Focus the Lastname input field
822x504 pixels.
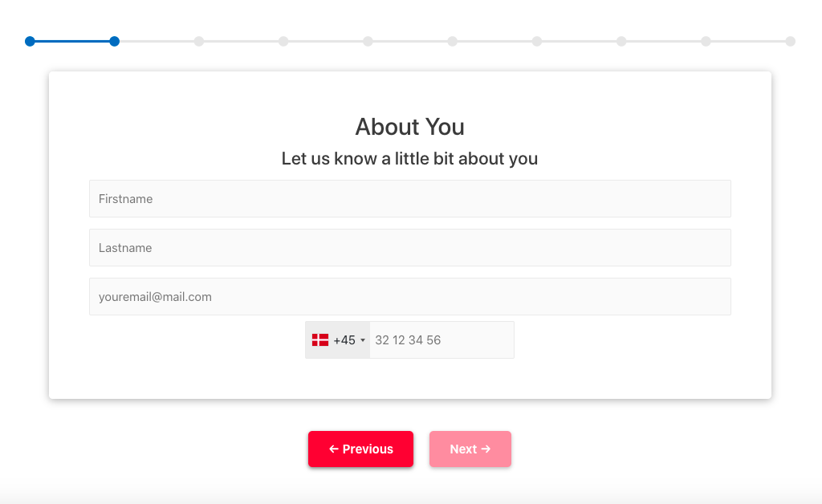(410, 247)
